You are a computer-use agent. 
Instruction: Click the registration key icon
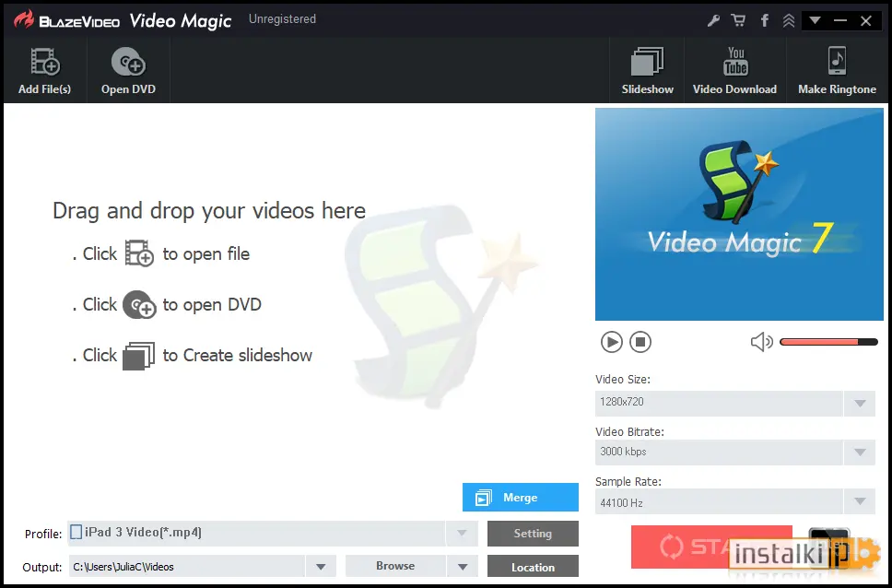713,21
